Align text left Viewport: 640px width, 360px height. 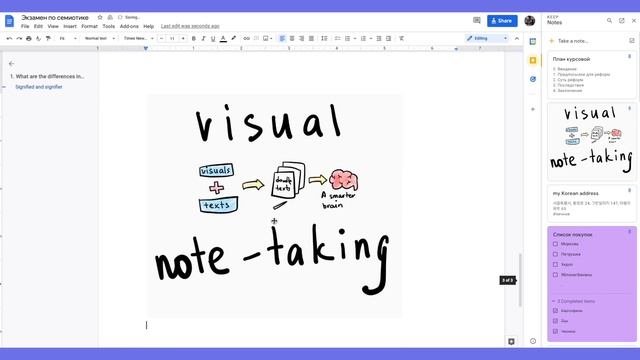(x=282, y=38)
